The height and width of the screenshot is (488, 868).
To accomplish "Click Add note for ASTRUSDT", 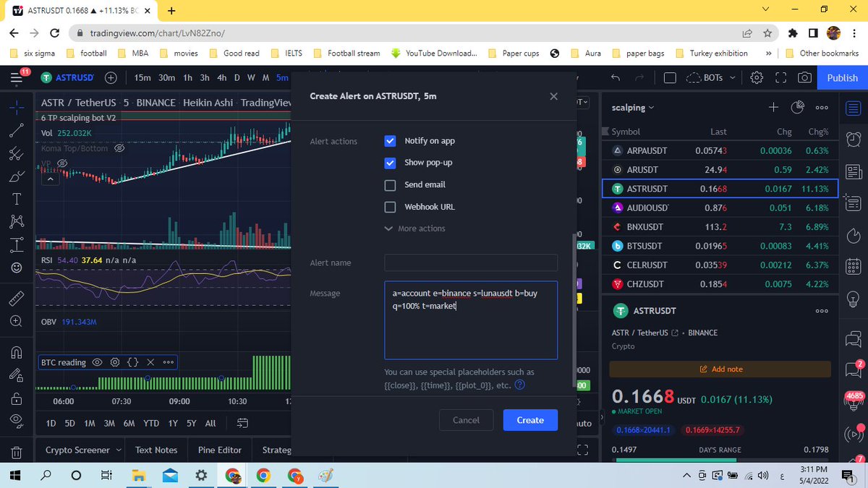I will [x=721, y=369].
